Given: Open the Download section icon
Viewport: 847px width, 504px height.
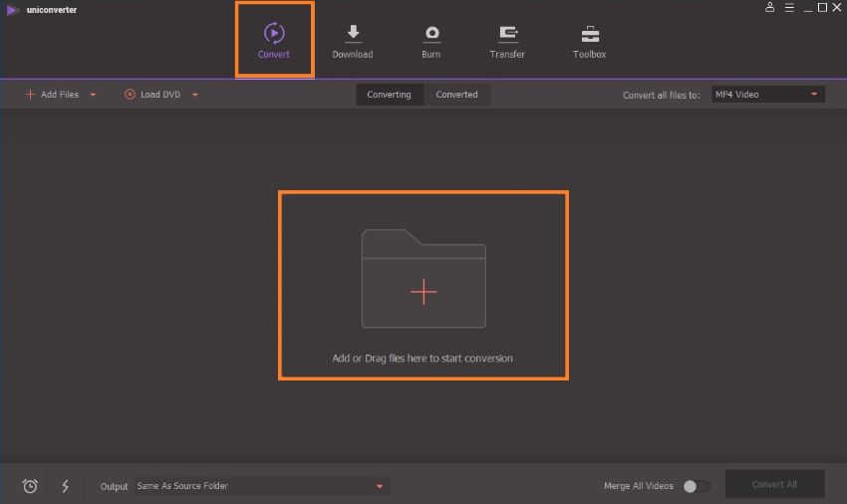Looking at the screenshot, I should pos(353,34).
